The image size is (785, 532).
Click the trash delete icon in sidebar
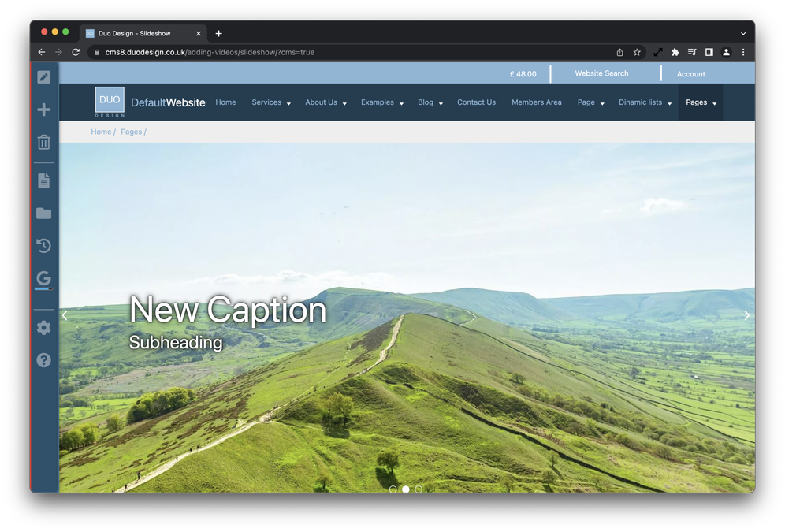point(44,142)
